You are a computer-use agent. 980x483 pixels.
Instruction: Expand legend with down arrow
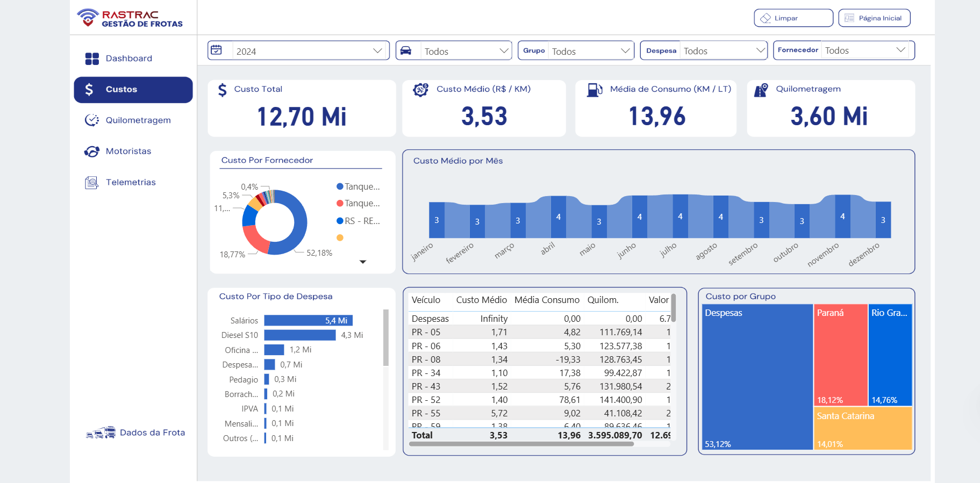(x=363, y=262)
